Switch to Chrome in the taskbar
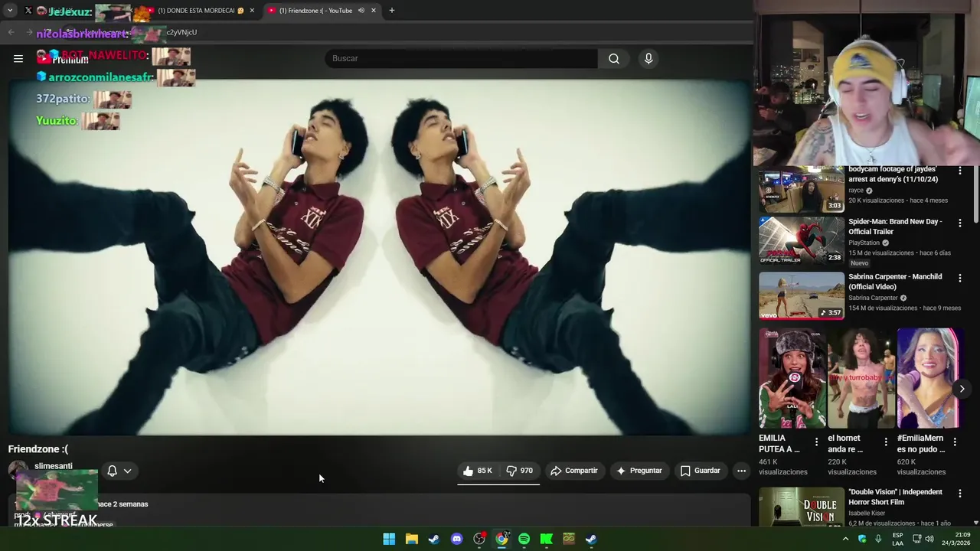 pyautogui.click(x=501, y=539)
